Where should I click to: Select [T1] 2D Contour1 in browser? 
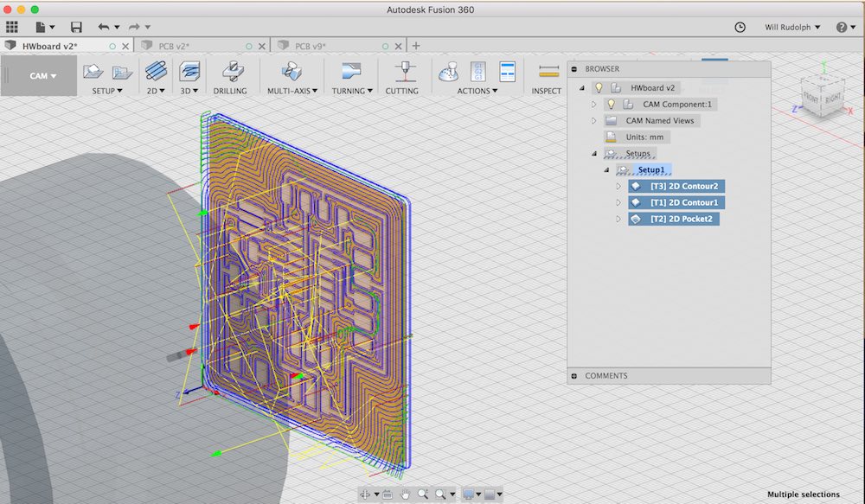pyautogui.click(x=676, y=202)
